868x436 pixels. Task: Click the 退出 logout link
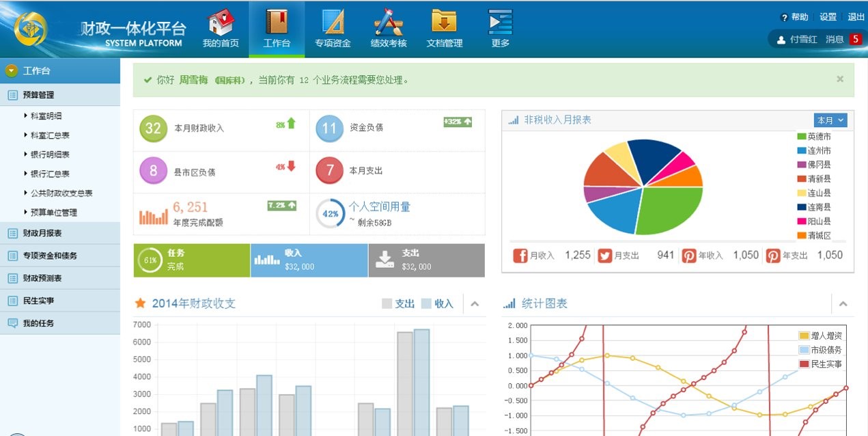pyautogui.click(x=856, y=17)
